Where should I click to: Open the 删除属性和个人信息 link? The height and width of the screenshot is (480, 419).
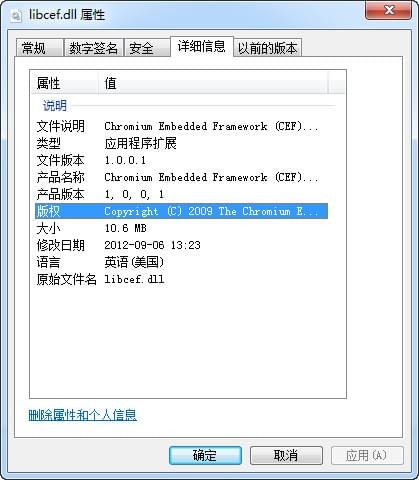[83, 415]
